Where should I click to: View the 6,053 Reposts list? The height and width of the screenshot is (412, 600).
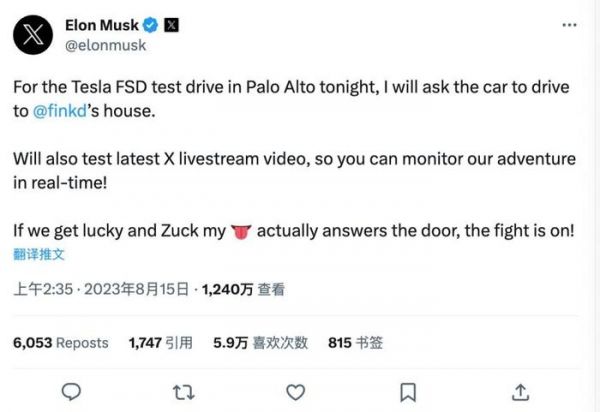pyautogui.click(x=60, y=342)
